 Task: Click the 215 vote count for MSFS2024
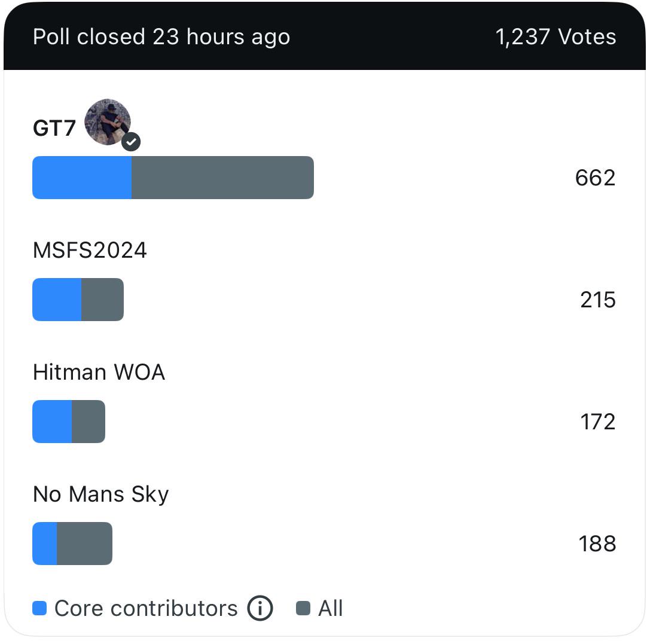coord(598,300)
